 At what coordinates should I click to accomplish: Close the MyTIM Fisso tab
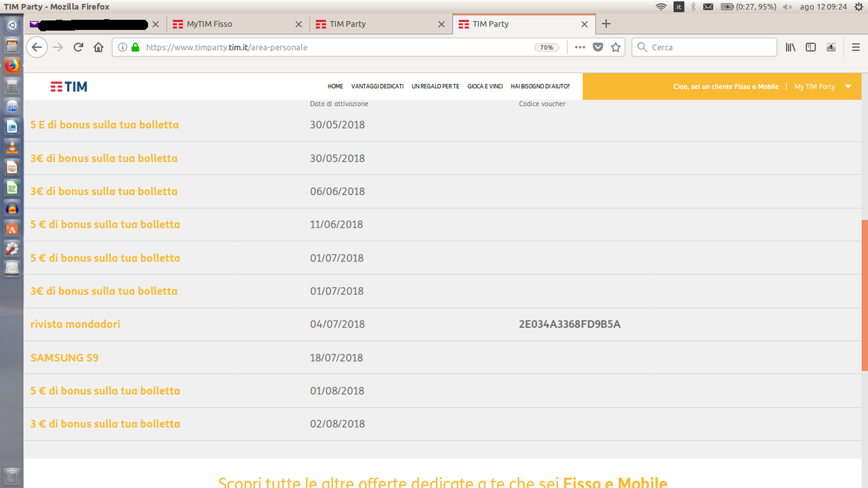(x=298, y=24)
